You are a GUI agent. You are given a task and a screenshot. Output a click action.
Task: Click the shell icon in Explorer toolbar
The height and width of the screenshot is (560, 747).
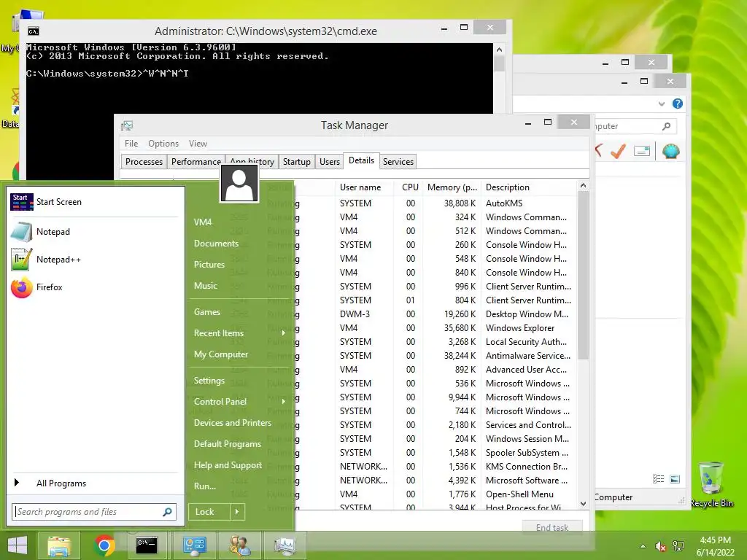click(x=670, y=152)
